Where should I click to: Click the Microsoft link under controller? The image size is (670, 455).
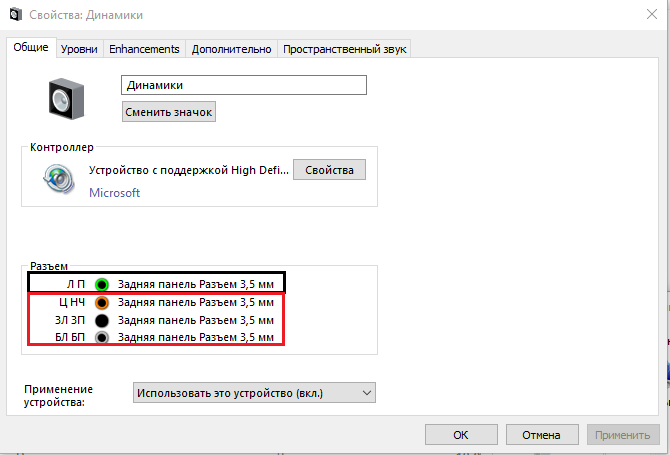[114, 192]
